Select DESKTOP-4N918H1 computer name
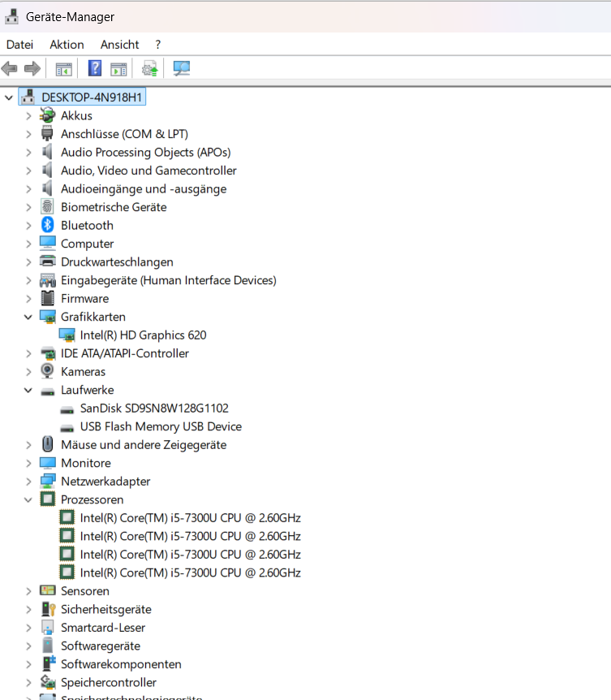The width and height of the screenshot is (611, 700). [x=92, y=97]
